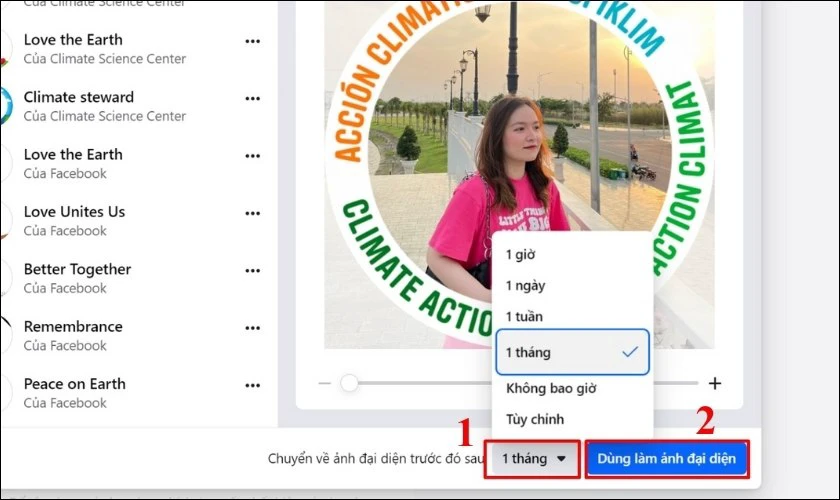
Task: Choose Love the Earth của Facebook
Action: [x=134, y=163]
